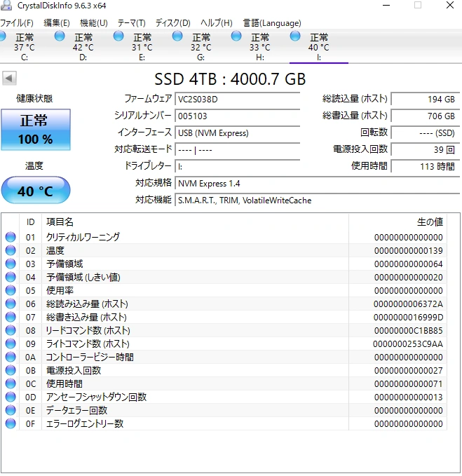Click the total host reads value 194 GB
This screenshot has width=462, height=476.
(x=426, y=100)
